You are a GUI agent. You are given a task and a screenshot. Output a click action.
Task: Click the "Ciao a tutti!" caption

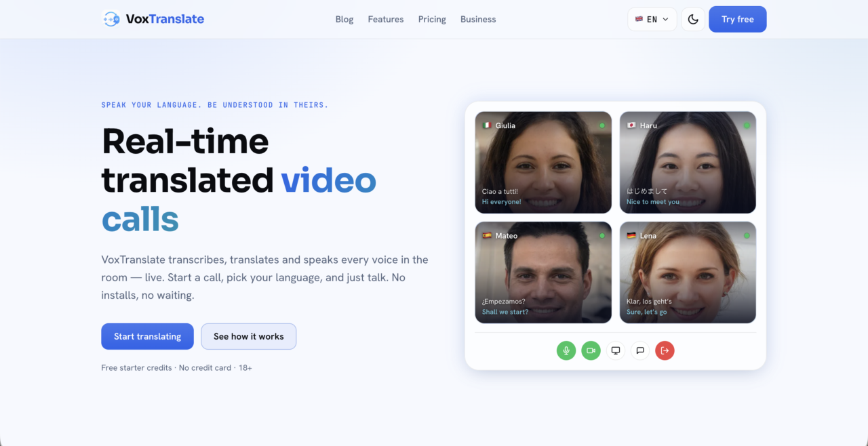point(500,192)
